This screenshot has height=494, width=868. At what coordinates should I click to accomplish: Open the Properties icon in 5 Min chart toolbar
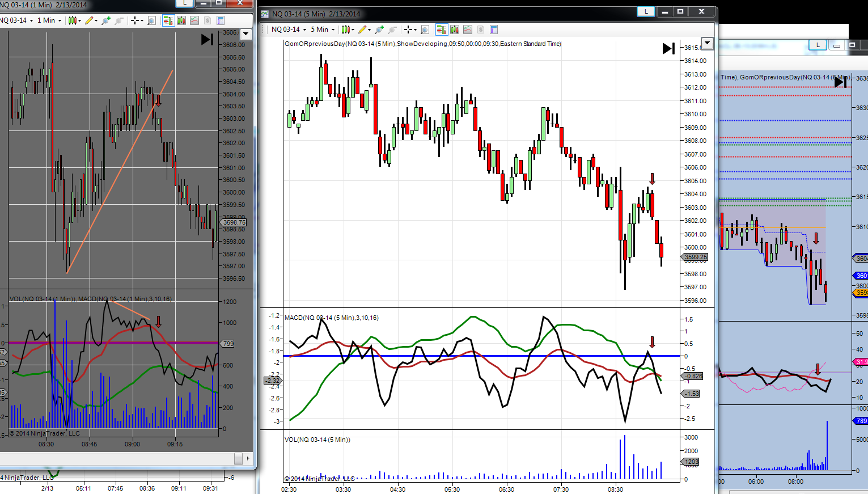[x=494, y=29]
